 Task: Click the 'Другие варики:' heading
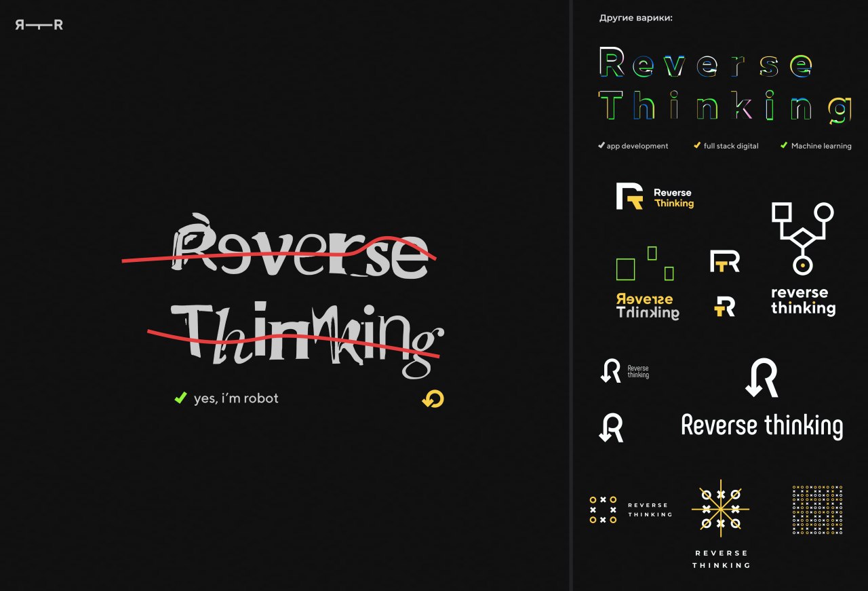[636, 18]
